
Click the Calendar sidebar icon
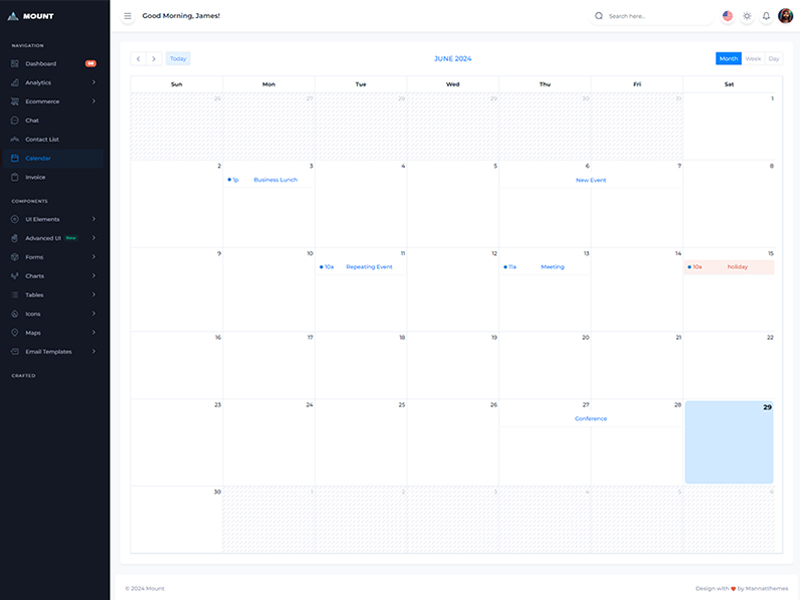(15, 158)
